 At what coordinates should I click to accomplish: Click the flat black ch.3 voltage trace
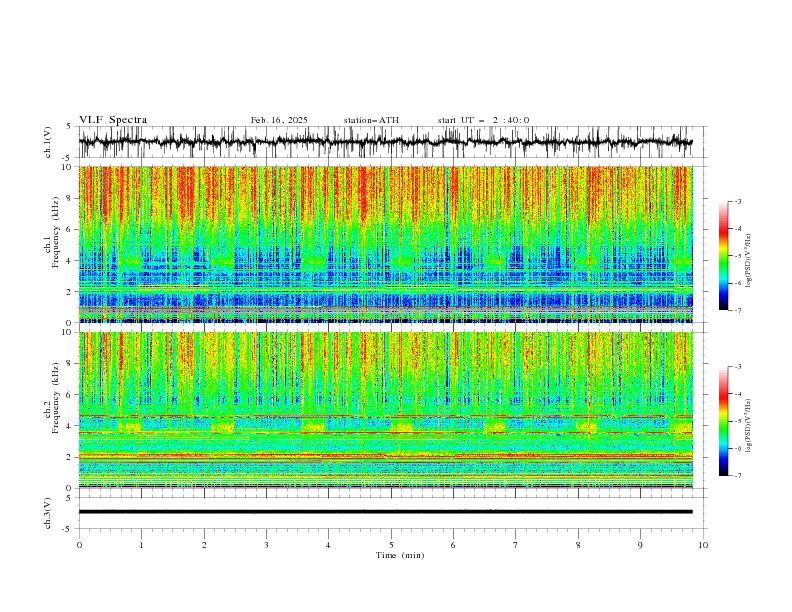pyautogui.click(x=385, y=512)
